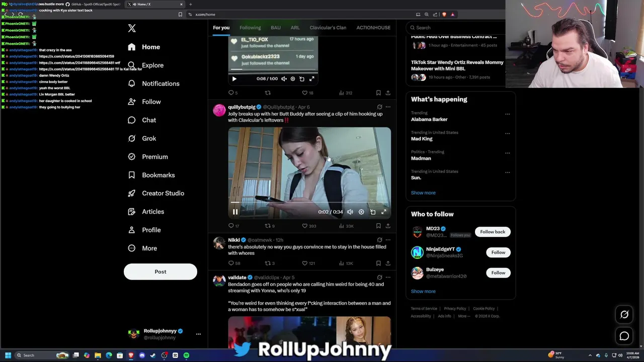Seek on the top video progress bar

[x=273, y=70]
